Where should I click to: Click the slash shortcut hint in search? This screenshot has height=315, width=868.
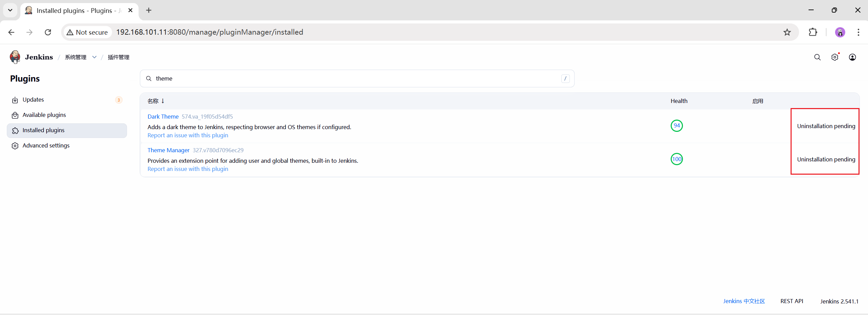pos(565,78)
